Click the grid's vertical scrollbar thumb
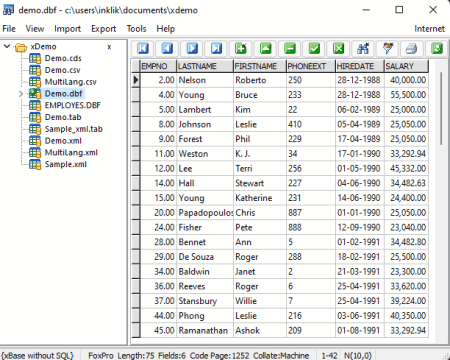This screenshot has width=450, height=360. (x=441, y=108)
